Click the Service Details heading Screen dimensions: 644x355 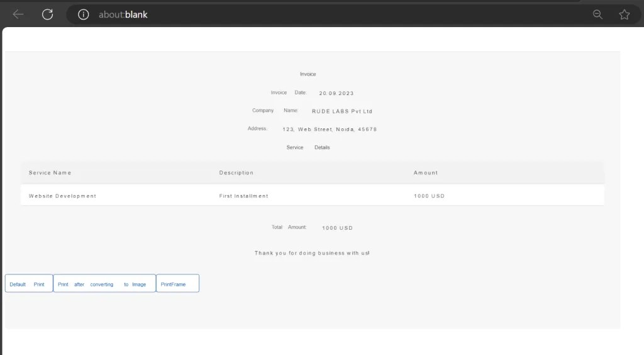(x=308, y=147)
